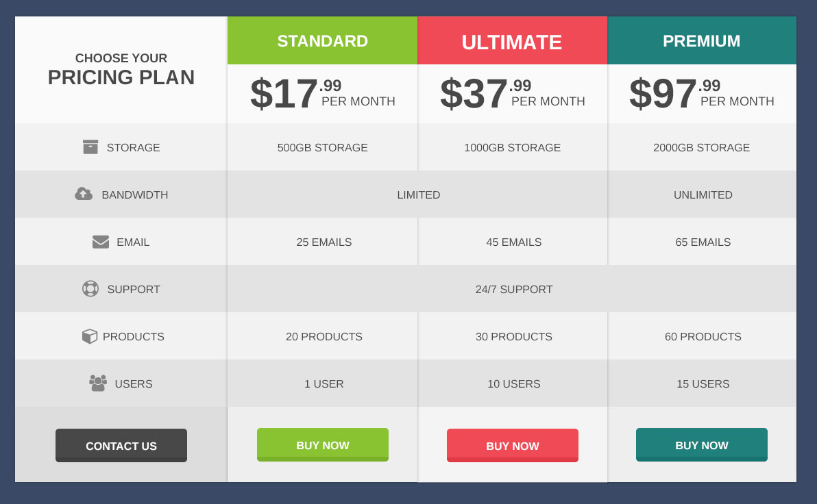The image size is (817, 504).
Task: Buy the Standard plan with green button
Action: [323, 445]
